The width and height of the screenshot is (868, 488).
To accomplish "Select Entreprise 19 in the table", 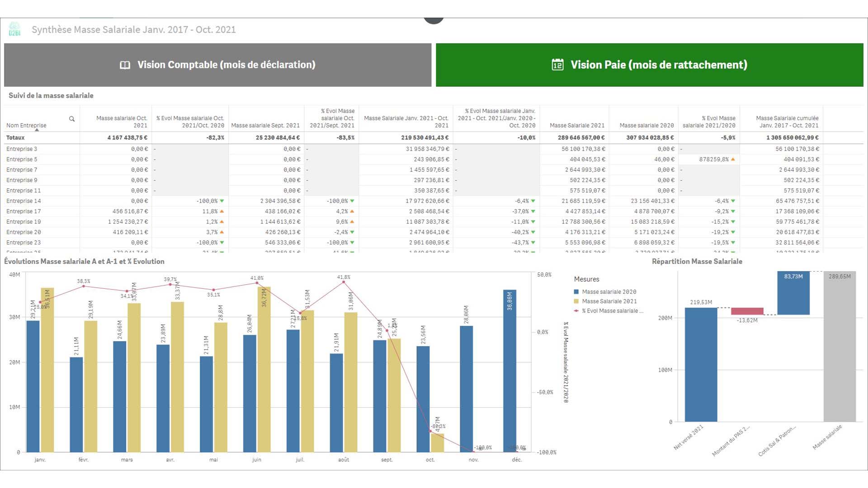I will click(x=24, y=222).
